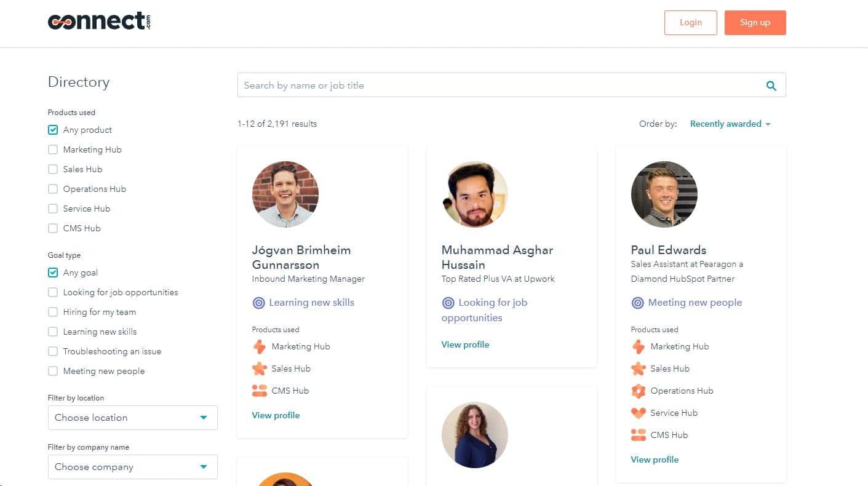
Task: Click Jógvan's Marketing Hub product icon
Action: (259, 346)
